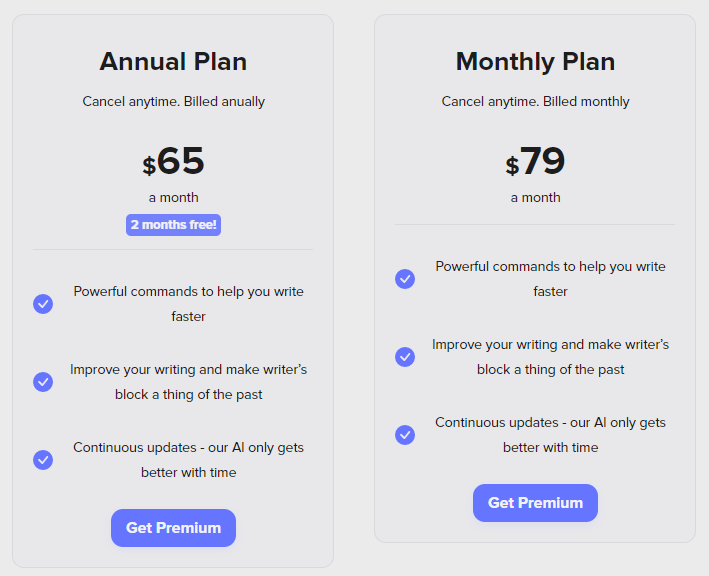Viewport: 709px width, 576px height.
Task: Click the Monthly Plan powerful commands checkmark
Action: (x=405, y=279)
